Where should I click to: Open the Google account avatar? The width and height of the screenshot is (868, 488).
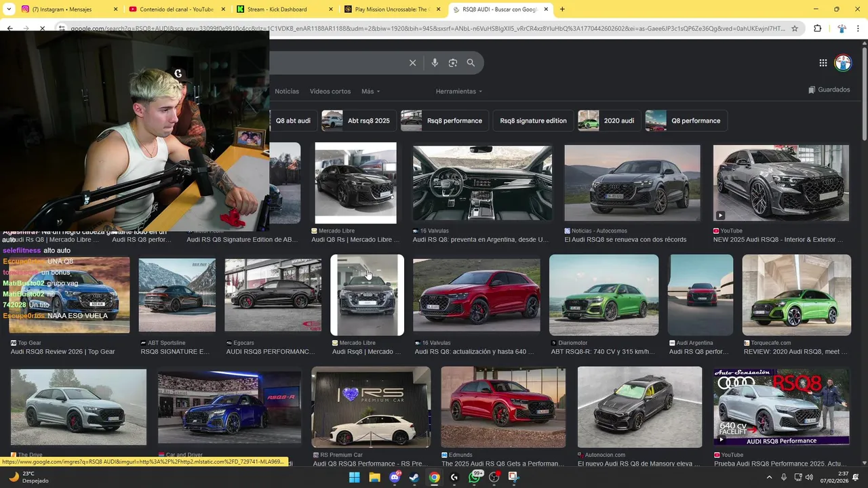pos(843,63)
